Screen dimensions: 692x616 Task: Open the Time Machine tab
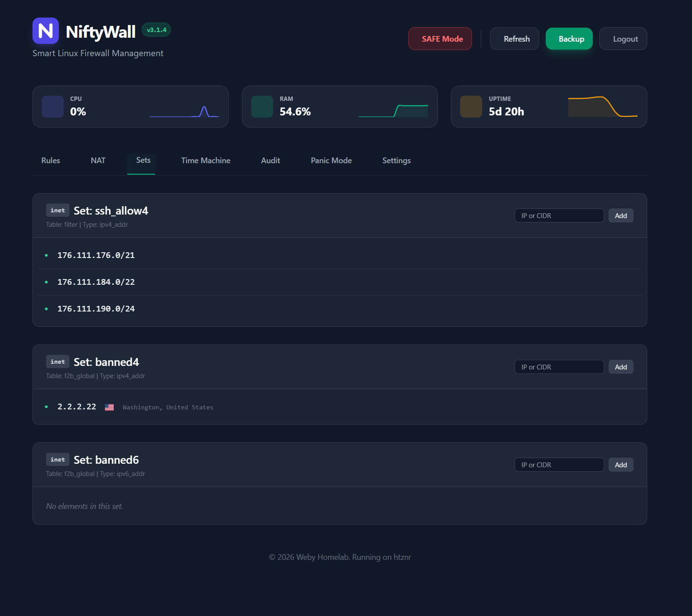tap(205, 161)
